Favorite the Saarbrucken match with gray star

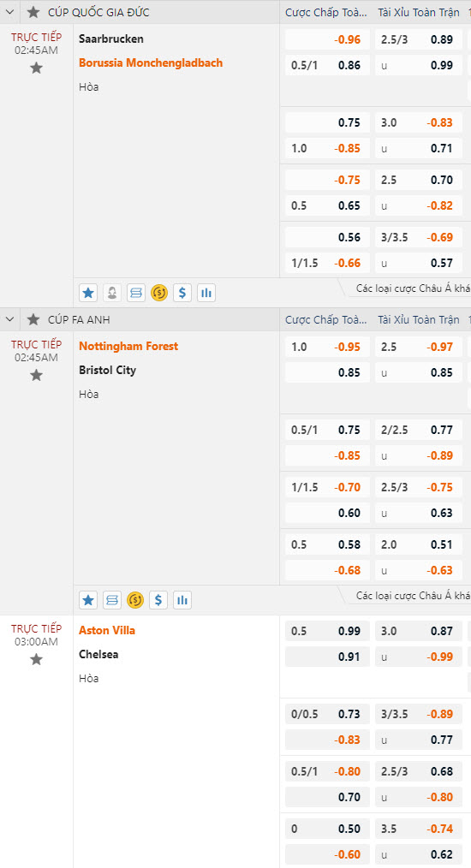click(x=36, y=68)
